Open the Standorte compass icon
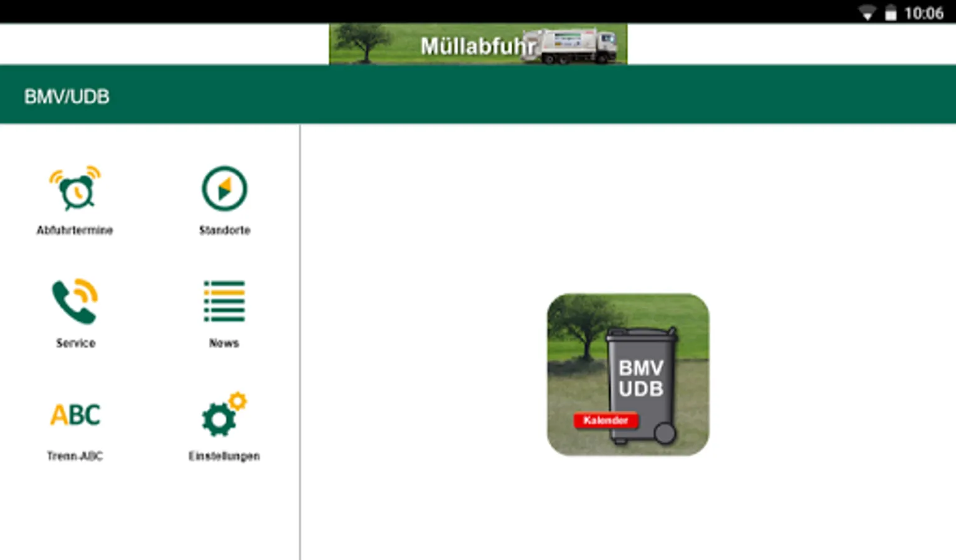 coord(225,188)
